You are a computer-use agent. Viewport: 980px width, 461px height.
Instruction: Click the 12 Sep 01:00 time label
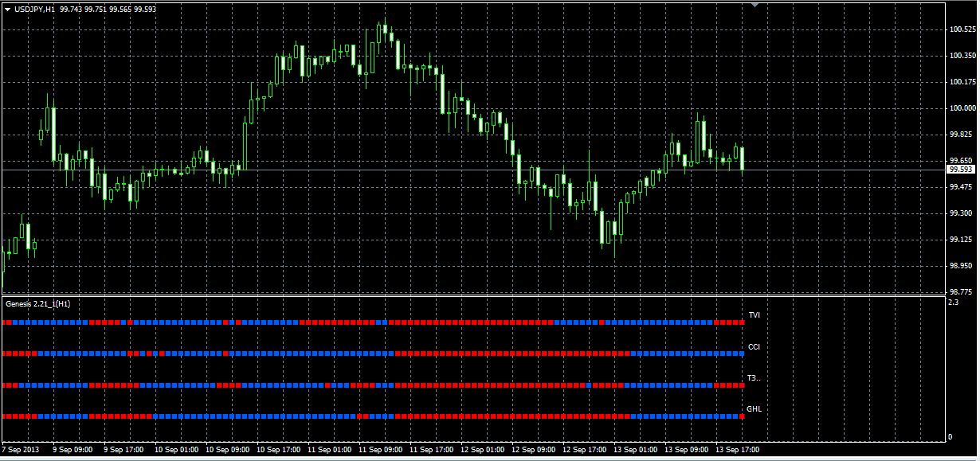pyautogui.click(x=482, y=450)
